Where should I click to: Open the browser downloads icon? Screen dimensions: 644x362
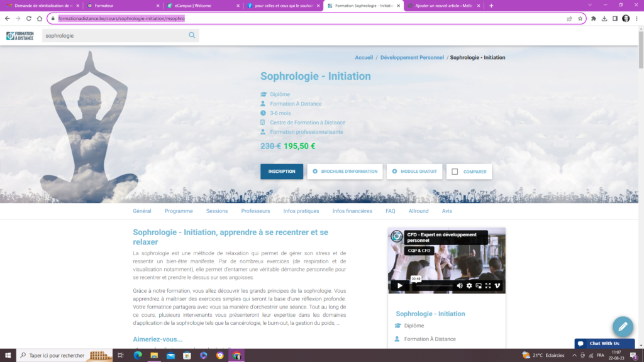tap(604, 18)
